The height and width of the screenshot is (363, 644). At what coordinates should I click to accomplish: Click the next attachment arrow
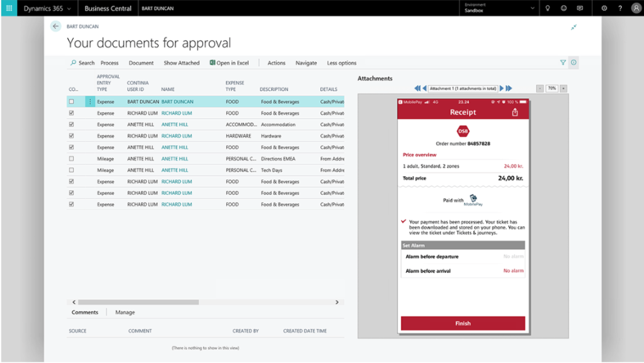[x=501, y=89]
